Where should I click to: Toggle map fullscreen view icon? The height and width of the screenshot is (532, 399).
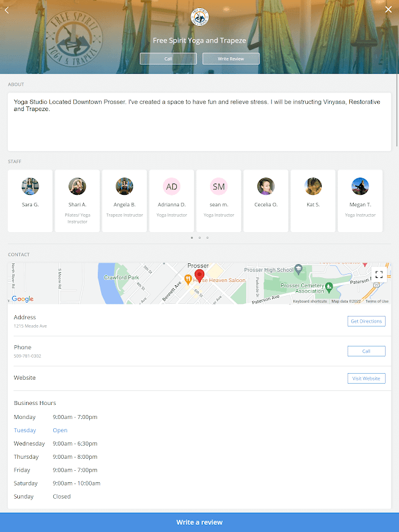(379, 275)
